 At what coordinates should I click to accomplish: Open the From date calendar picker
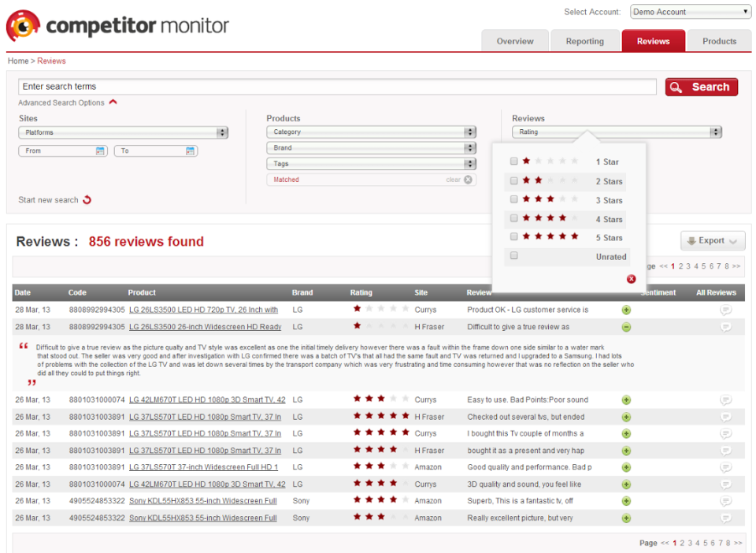tap(102, 150)
